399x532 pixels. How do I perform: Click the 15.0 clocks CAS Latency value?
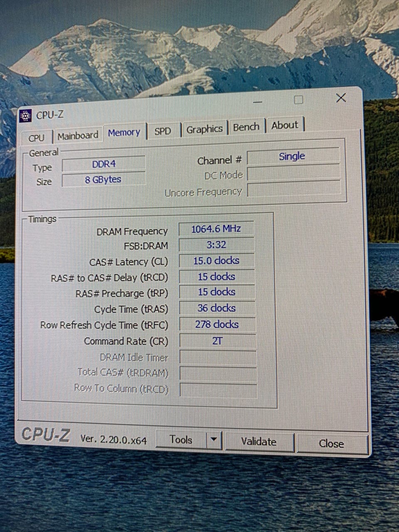(x=217, y=261)
